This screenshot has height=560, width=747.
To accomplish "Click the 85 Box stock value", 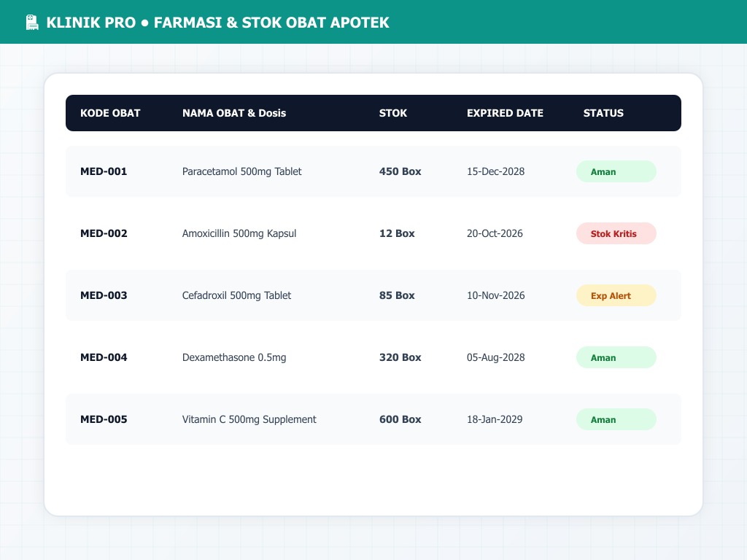I will (x=397, y=295).
